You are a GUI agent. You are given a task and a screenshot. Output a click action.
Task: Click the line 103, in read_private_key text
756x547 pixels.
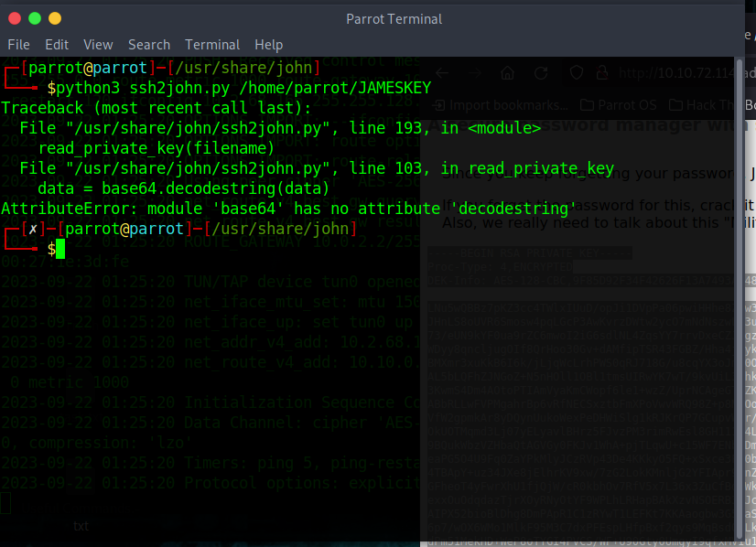click(481, 168)
